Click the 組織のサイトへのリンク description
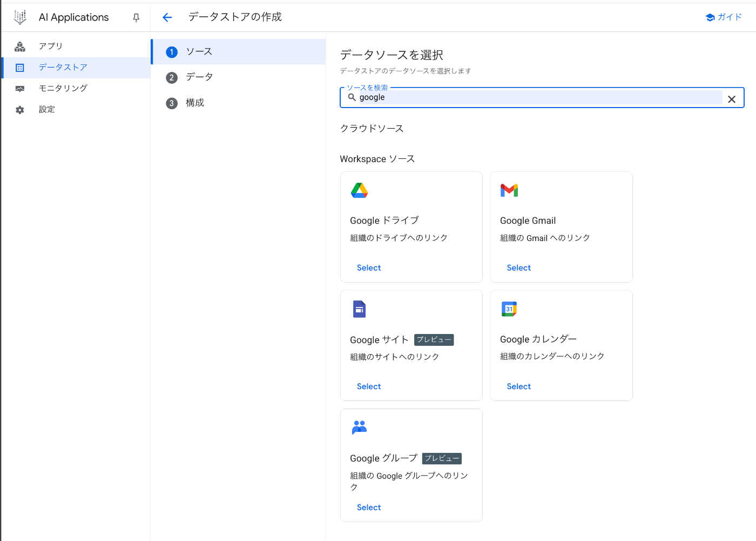 coord(394,357)
